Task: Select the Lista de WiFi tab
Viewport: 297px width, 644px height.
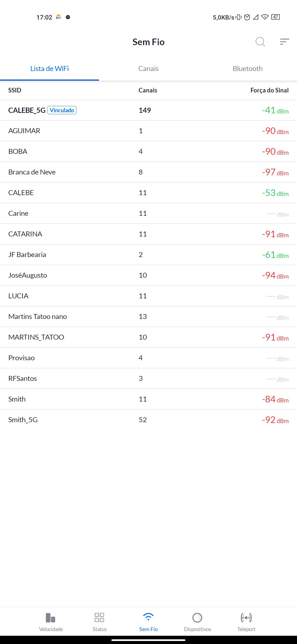Action: (50, 69)
